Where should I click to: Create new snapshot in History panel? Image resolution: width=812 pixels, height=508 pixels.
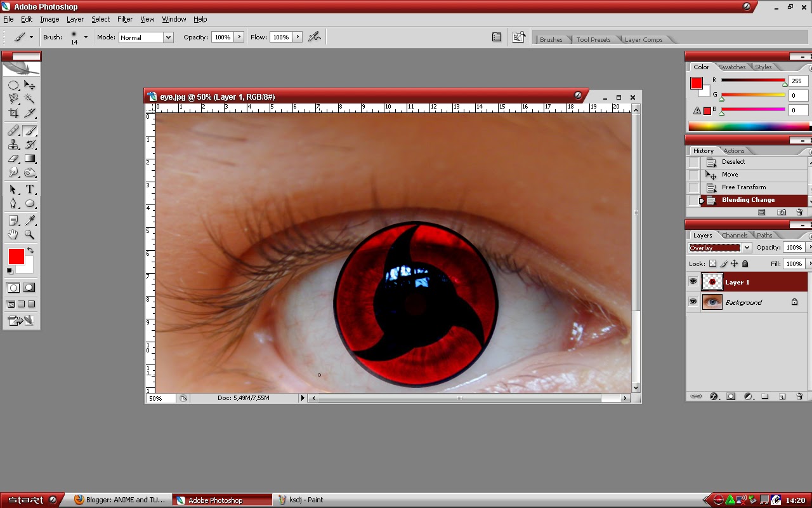pos(782,212)
